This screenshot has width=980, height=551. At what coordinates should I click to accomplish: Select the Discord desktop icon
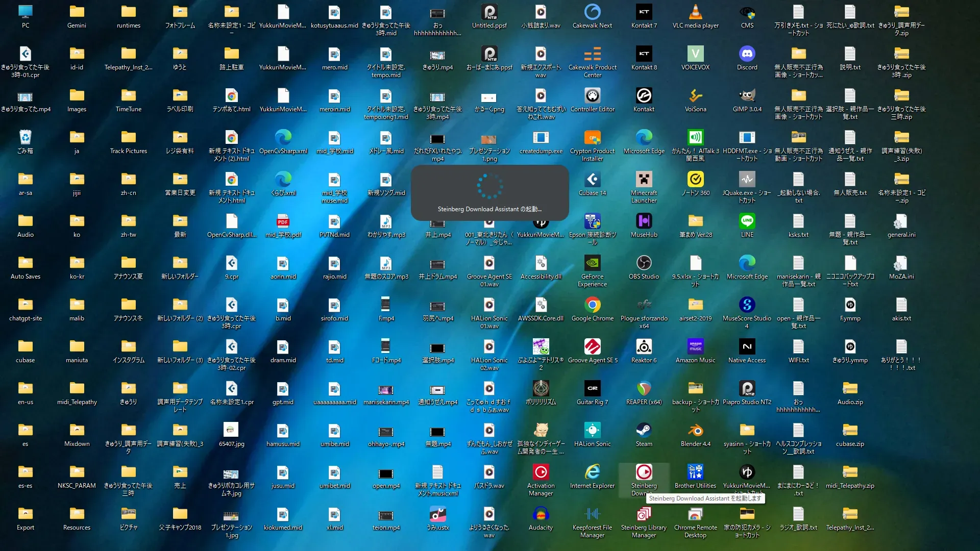[x=747, y=54]
